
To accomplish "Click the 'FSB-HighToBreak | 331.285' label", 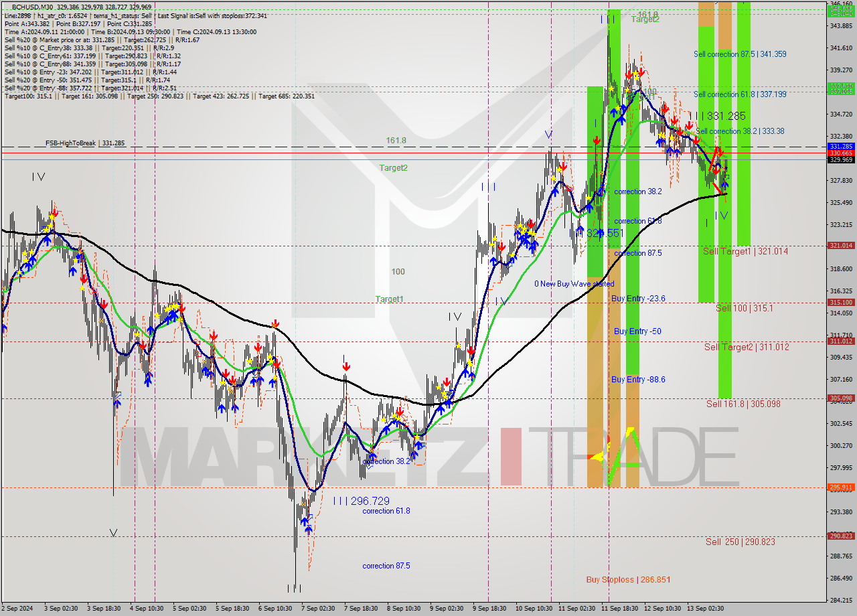I will pos(85,143).
